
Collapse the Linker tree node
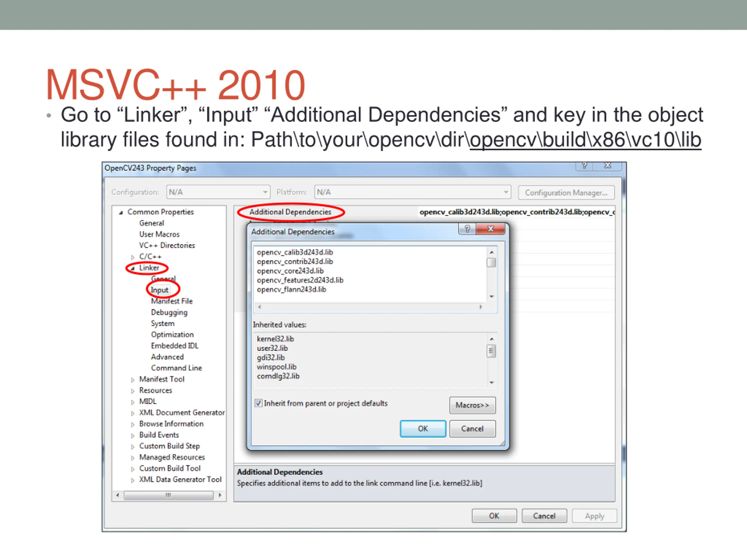coord(133,268)
